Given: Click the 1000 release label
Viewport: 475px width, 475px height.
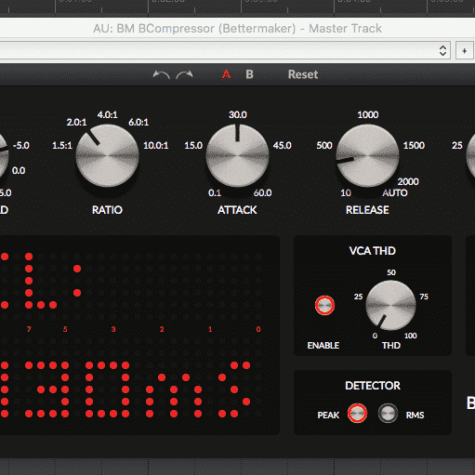Looking at the screenshot, I should [x=368, y=115].
